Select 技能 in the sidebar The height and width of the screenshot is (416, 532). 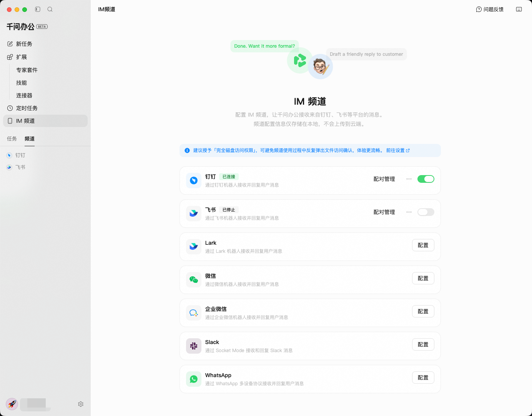[22, 83]
